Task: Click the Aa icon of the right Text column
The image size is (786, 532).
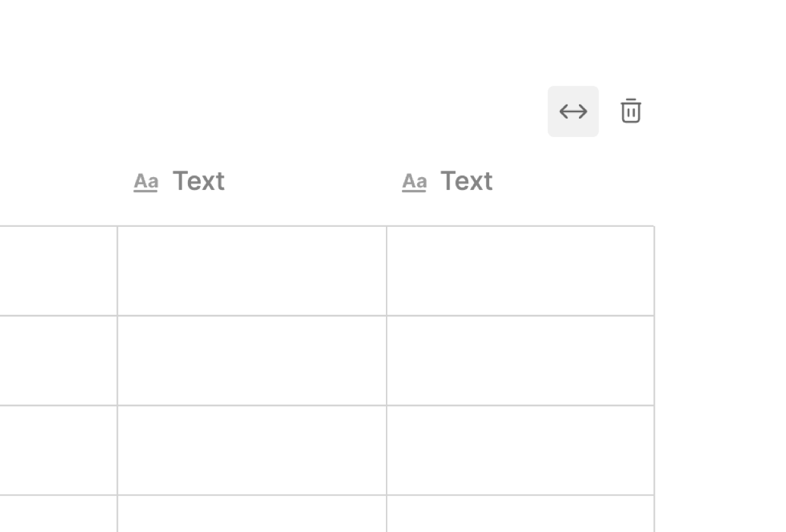Action: click(414, 182)
